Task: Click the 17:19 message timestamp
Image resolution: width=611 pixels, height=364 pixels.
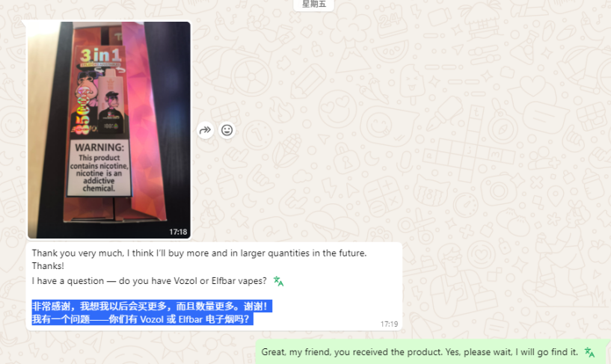Action: [389, 324]
